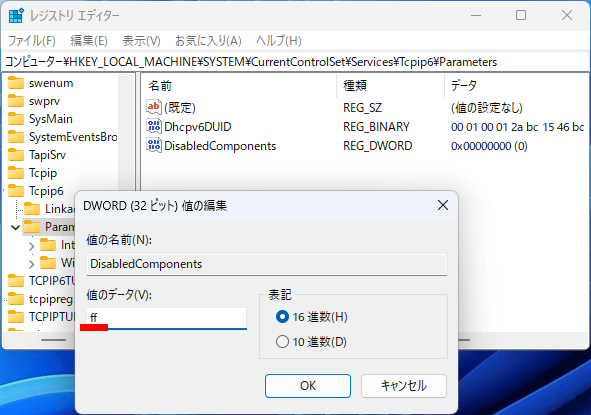The image size is (591, 415).
Task: Choose the 16 進数(H) hexadecimal radio button
Action: click(x=282, y=317)
